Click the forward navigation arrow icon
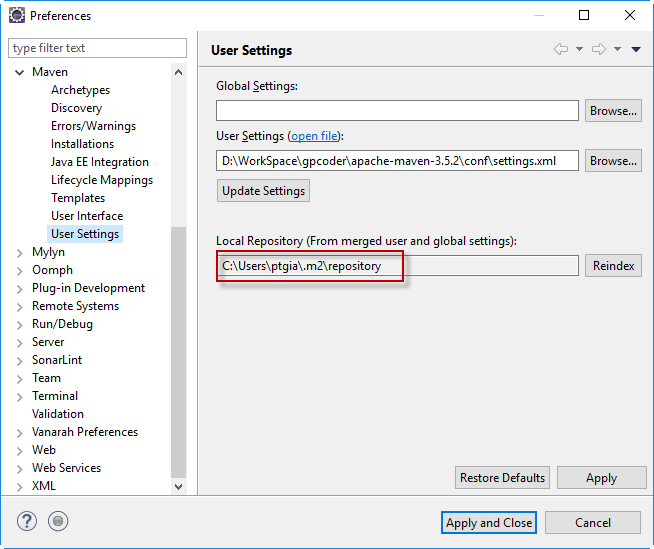Viewport: 654px width, 549px height. (x=599, y=49)
